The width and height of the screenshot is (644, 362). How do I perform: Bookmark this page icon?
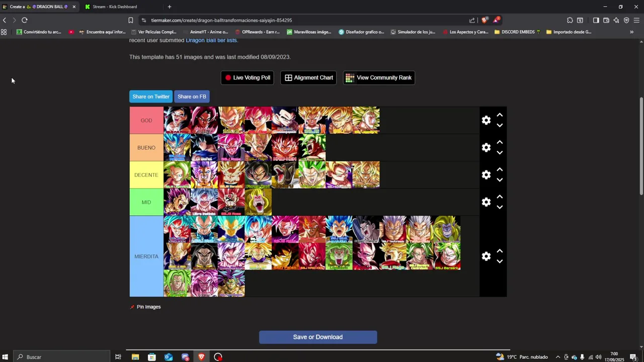point(130,20)
